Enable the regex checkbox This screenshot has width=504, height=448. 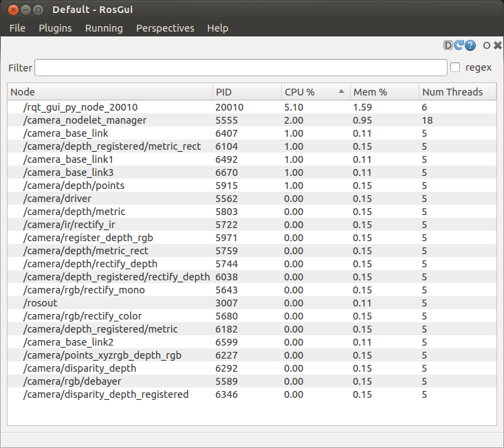(x=455, y=67)
